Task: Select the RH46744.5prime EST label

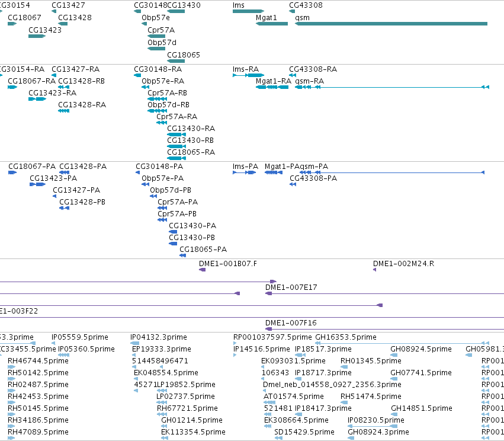Action: point(38,361)
